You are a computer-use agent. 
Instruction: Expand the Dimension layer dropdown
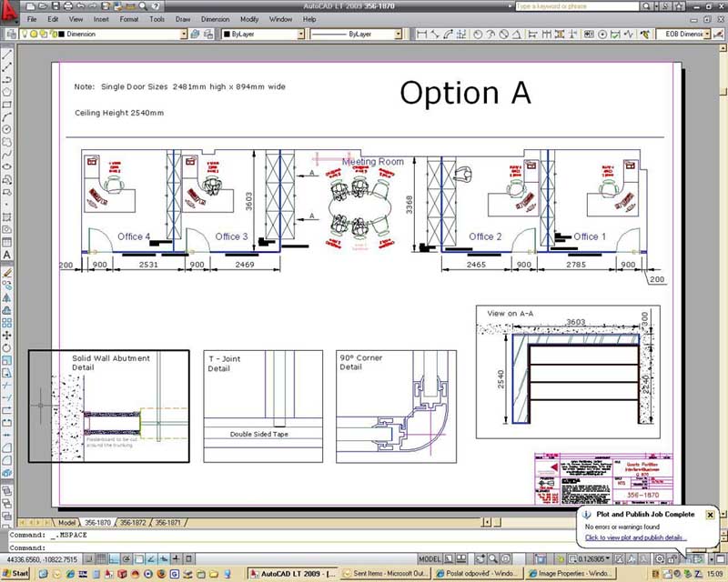coord(183,35)
